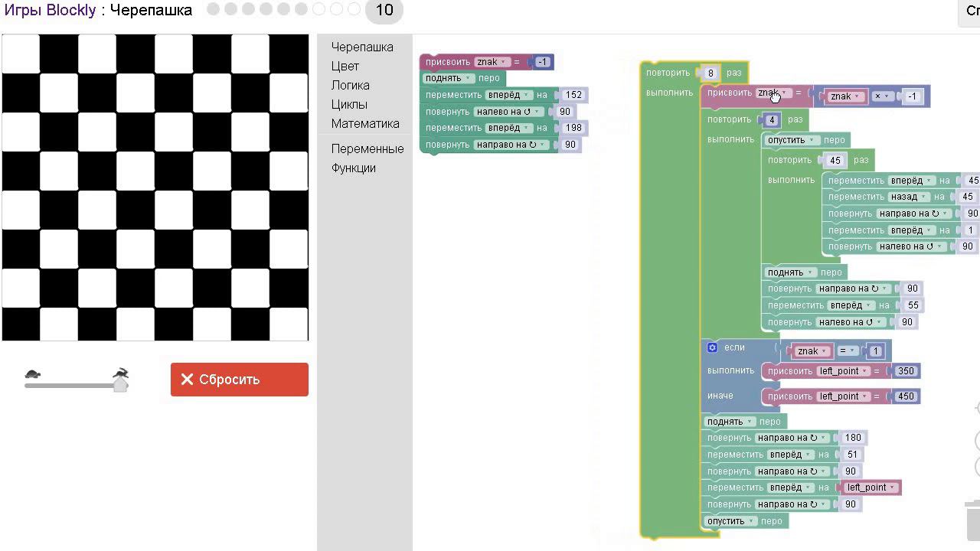Image resolution: width=980 pixels, height=551 pixels.
Task: Open поднять dropdown below the если block
Action: pos(730,422)
